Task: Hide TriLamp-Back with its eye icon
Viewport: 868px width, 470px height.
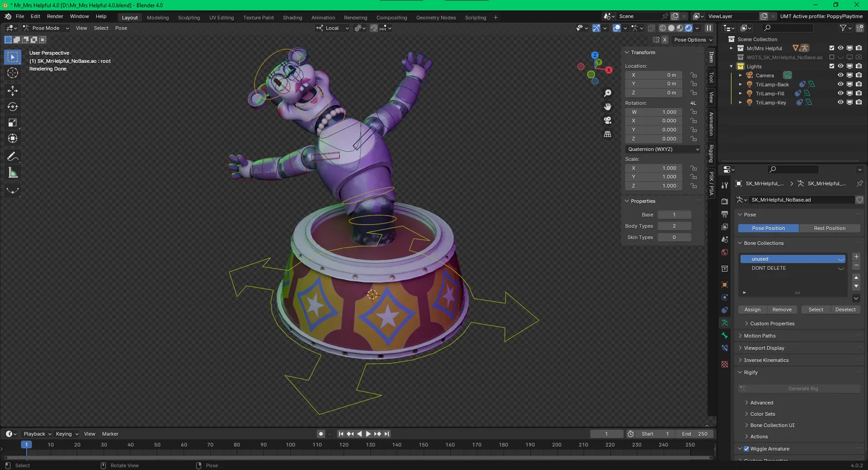Action: click(840, 84)
